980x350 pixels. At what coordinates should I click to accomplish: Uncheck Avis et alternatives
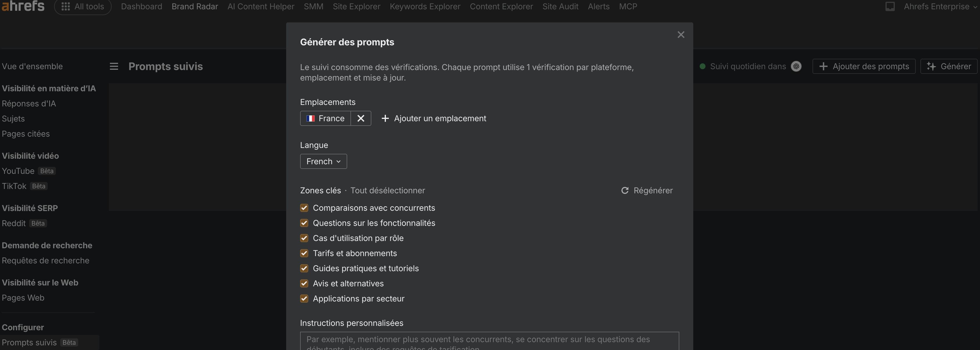304,283
